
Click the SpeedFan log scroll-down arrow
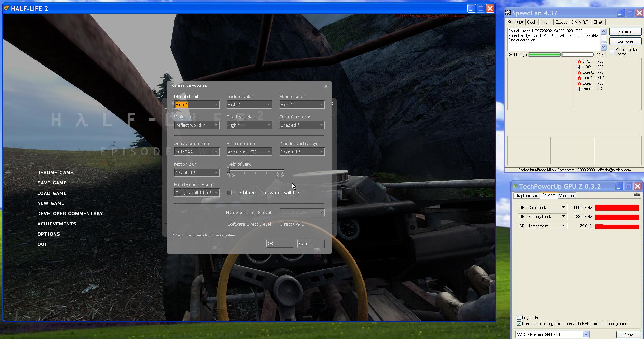[x=603, y=47]
